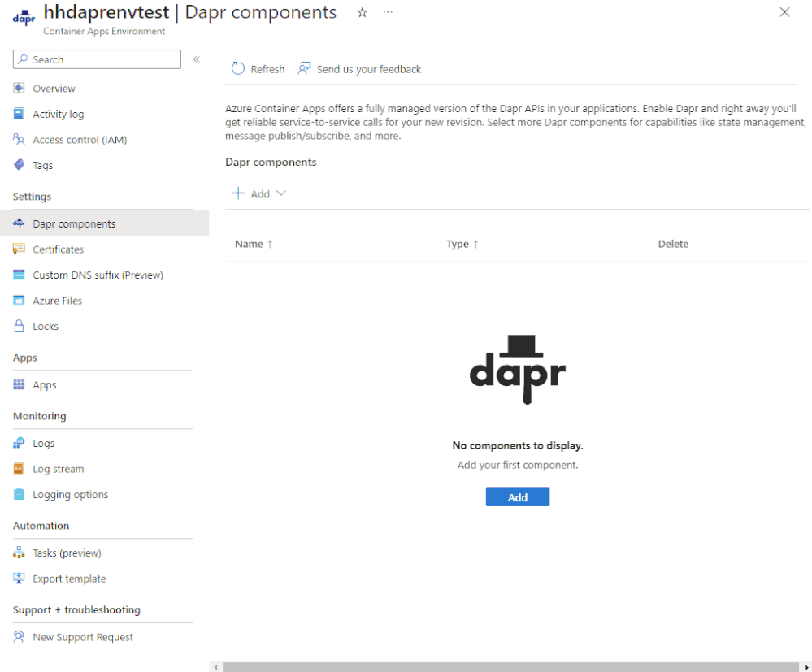Click the Name column header
The height and width of the screenshot is (672, 812).
click(x=249, y=244)
